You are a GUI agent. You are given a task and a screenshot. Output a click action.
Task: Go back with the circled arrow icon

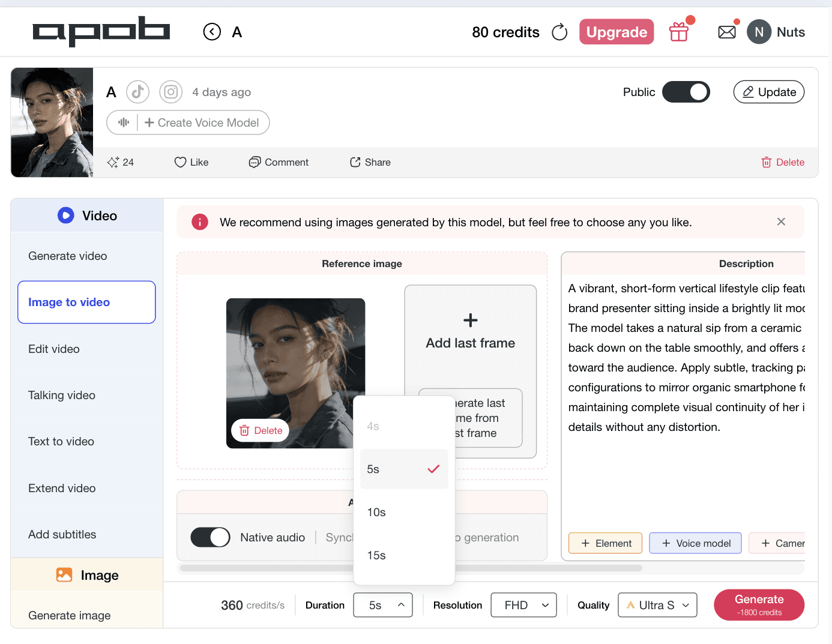coord(212,32)
